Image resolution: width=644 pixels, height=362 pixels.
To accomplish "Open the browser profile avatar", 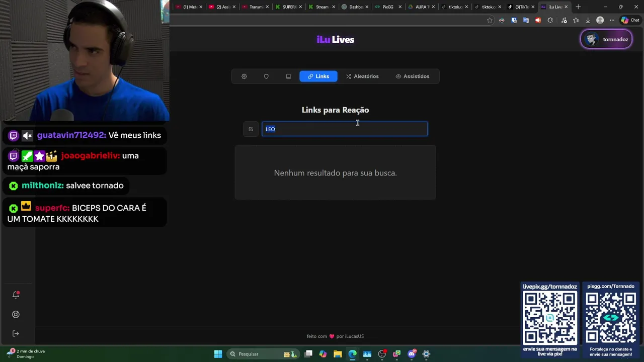I will [x=600, y=20].
